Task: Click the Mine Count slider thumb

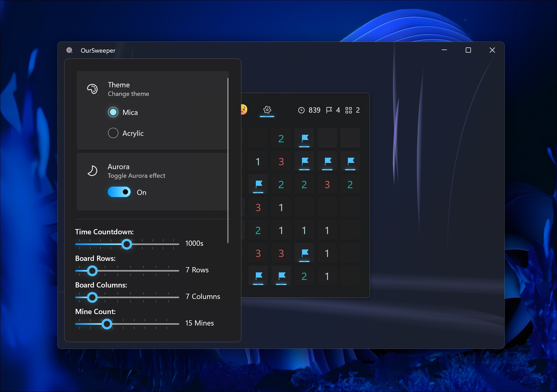Action: point(107,324)
